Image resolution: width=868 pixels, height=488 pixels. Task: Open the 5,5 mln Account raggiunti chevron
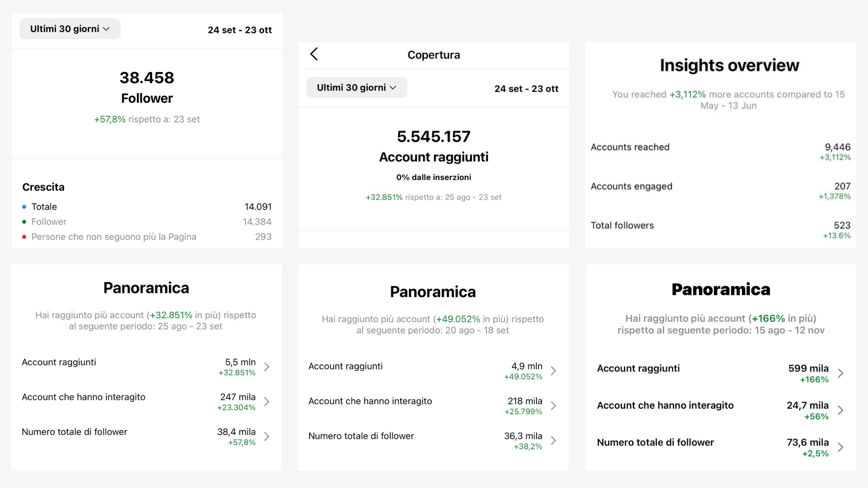[267, 367]
